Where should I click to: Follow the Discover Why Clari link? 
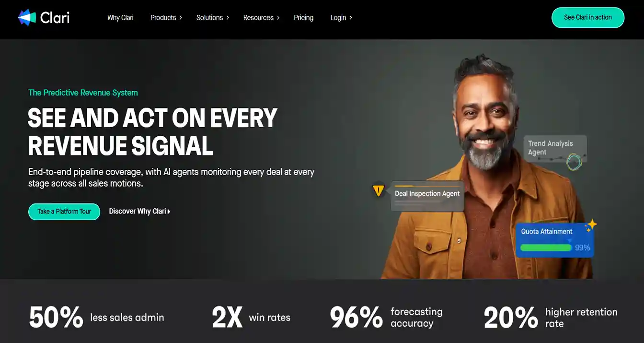139,212
